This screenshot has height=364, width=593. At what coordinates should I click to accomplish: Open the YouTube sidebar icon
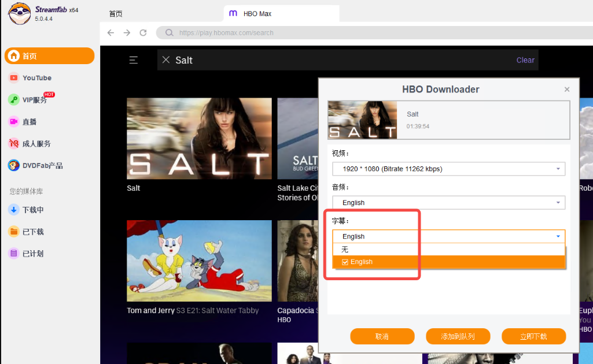click(14, 78)
